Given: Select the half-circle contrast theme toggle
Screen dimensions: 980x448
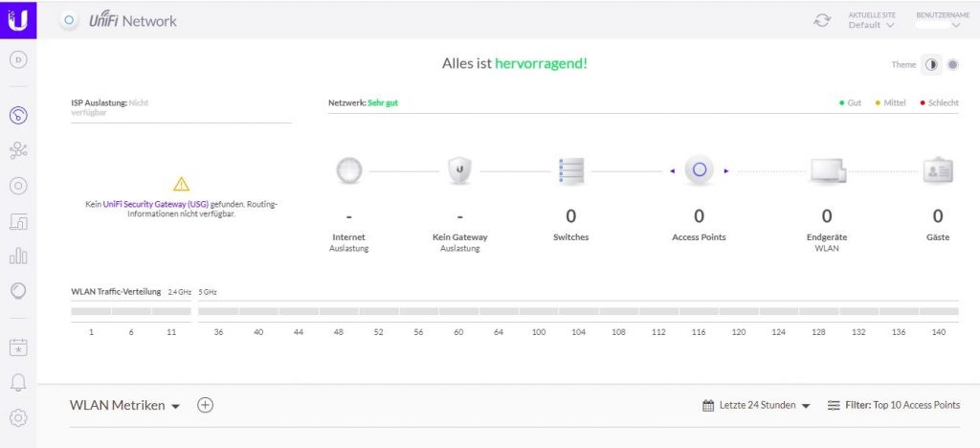Looking at the screenshot, I should pos(931,64).
